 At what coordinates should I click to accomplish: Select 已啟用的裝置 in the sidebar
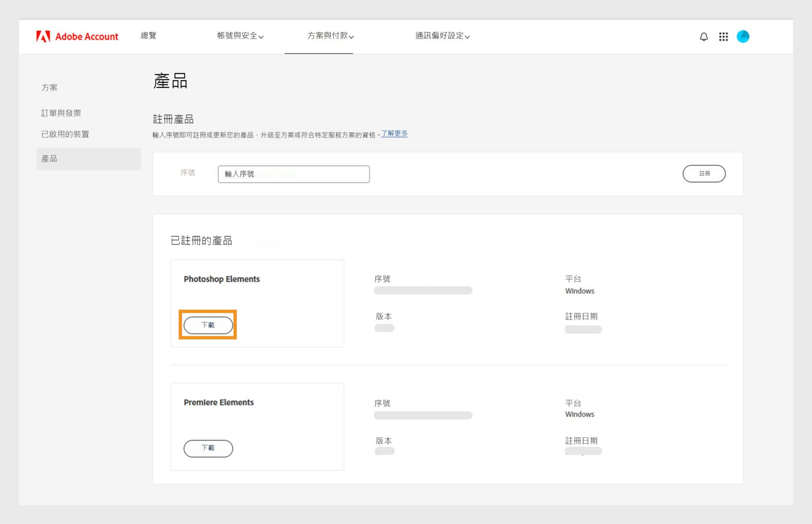click(65, 134)
